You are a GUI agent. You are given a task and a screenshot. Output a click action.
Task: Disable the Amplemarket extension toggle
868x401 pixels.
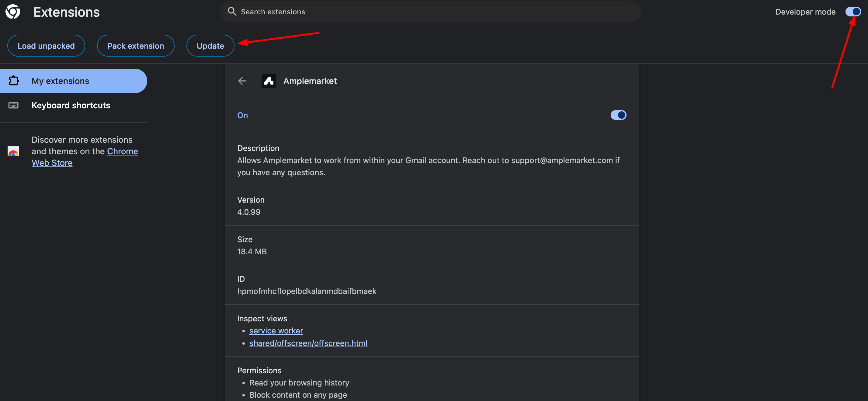click(x=618, y=115)
